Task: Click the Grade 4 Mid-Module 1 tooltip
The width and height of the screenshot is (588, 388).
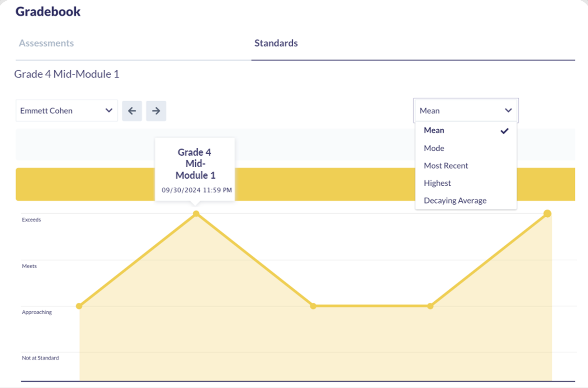Action: [195, 170]
